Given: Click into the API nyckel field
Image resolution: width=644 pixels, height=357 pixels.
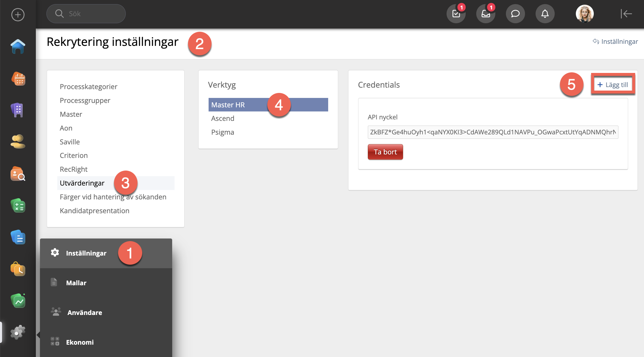Looking at the screenshot, I should [493, 132].
